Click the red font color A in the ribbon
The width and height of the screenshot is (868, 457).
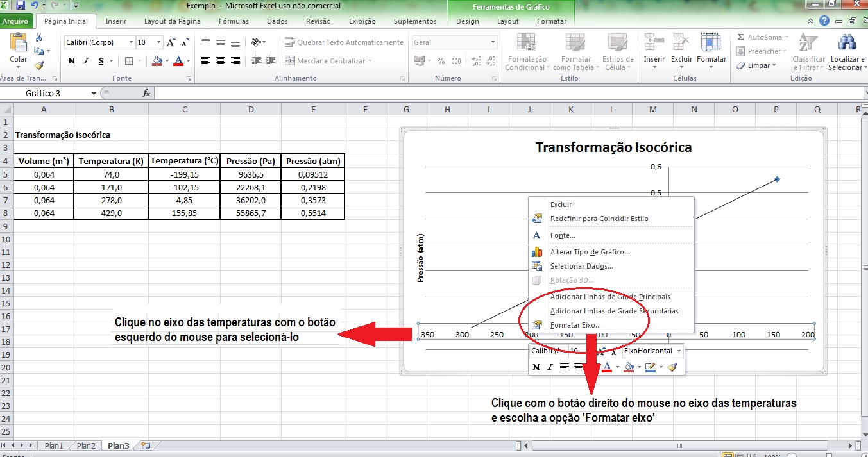(x=178, y=61)
